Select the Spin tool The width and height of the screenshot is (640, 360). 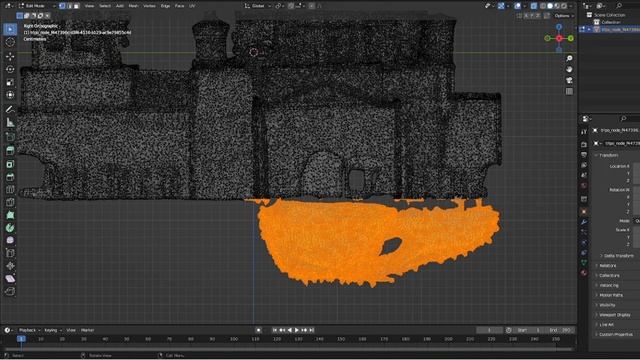(10, 228)
